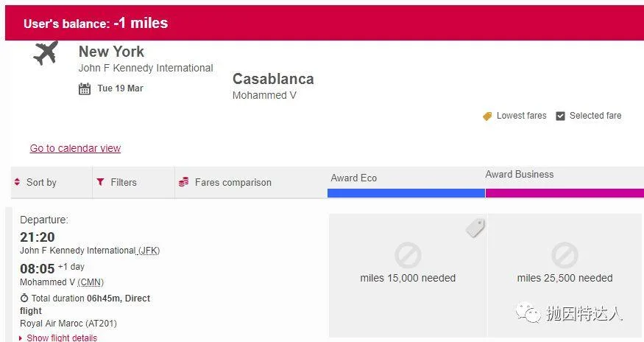Click the unavailable icon in Award Business cell

click(565, 256)
